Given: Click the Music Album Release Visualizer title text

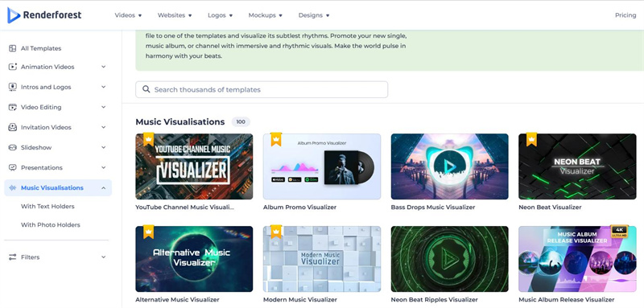Looking at the screenshot, I should click(567, 300).
